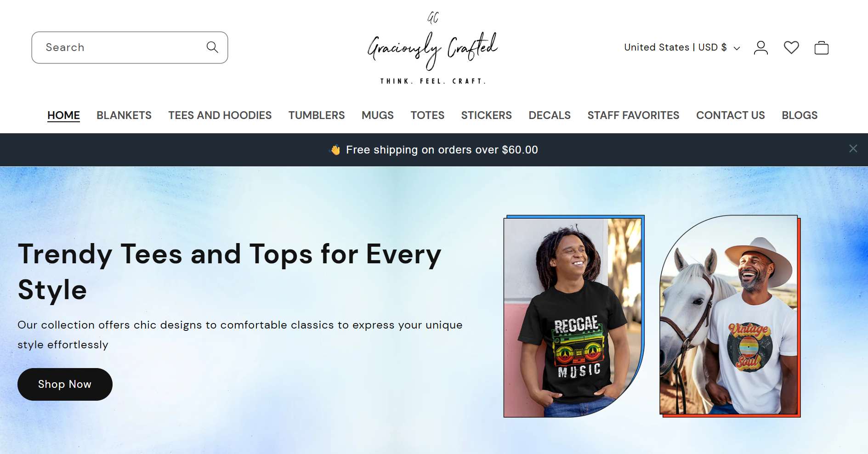
Task: Click the Contact Us link
Action: (731, 115)
